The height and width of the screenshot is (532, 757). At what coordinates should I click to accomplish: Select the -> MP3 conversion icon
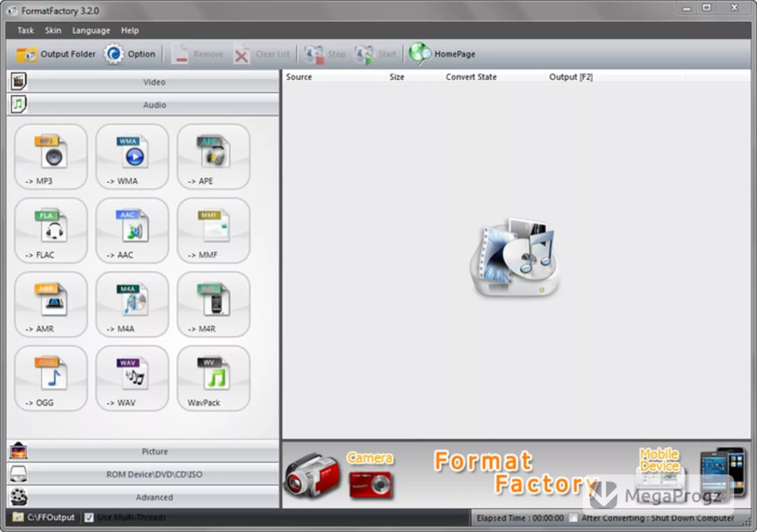51,156
